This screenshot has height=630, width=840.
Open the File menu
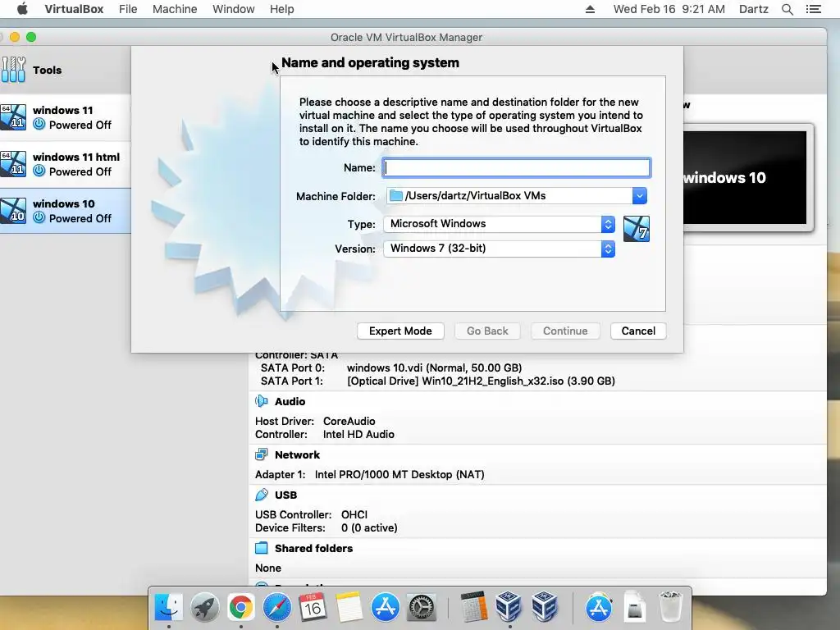(128, 9)
